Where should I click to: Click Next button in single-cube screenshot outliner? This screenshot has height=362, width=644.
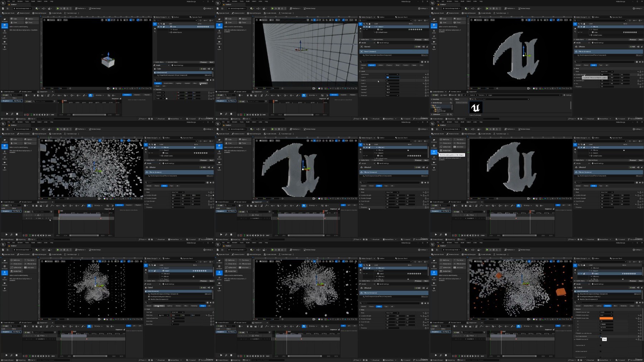(x=211, y=62)
